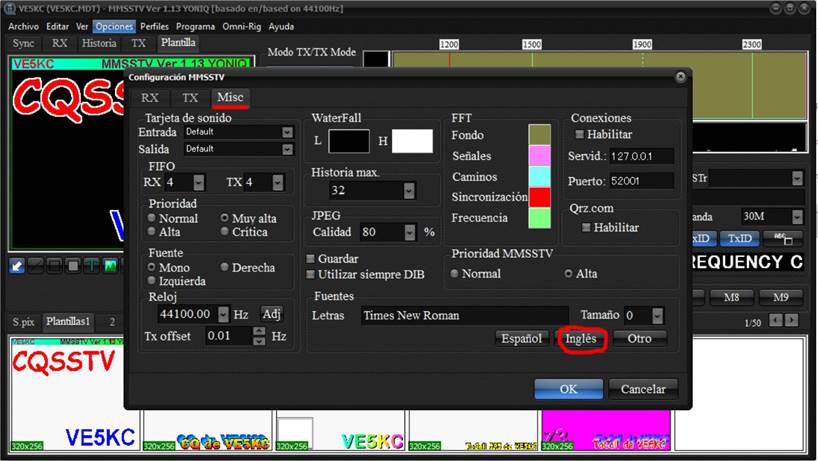The height and width of the screenshot is (461, 818).
Task: Open the FIFO TX dropdown
Action: (x=278, y=183)
